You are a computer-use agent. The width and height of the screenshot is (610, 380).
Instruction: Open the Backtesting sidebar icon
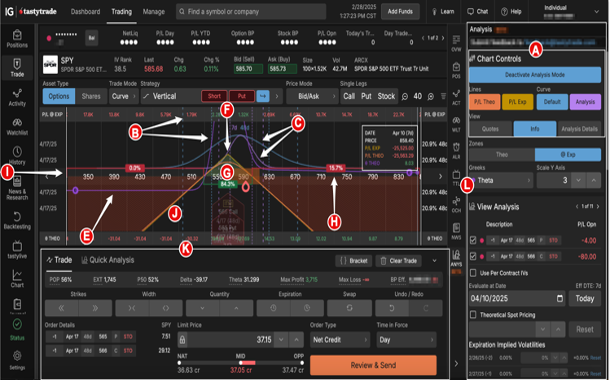(17, 220)
